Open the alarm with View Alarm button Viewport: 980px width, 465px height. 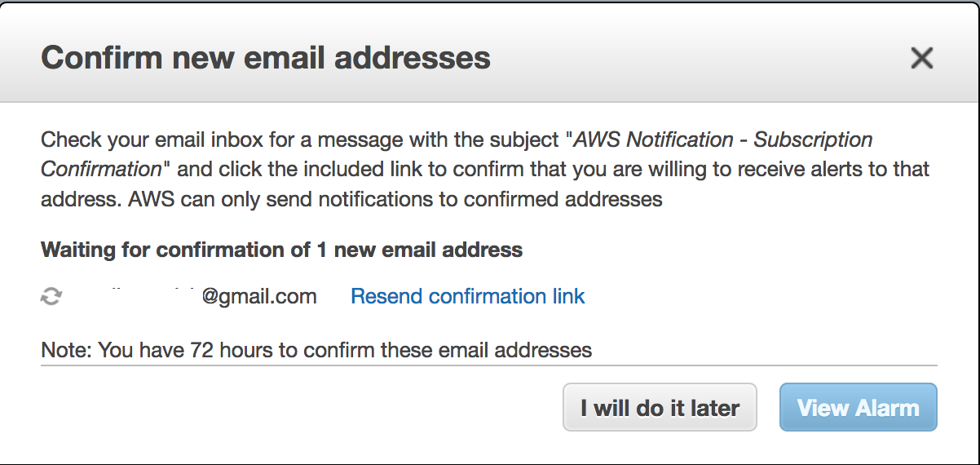coord(858,407)
